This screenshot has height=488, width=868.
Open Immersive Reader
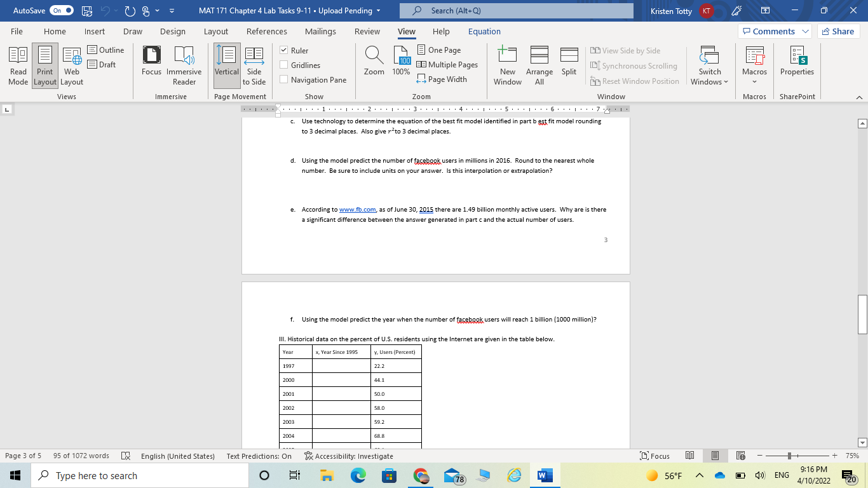pos(184,65)
